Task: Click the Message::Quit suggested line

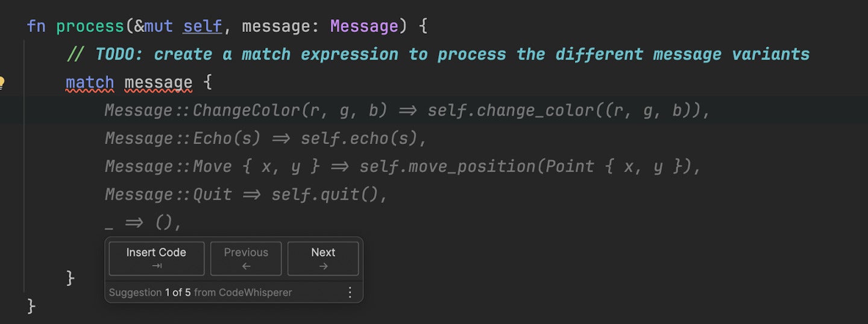Action: point(246,195)
